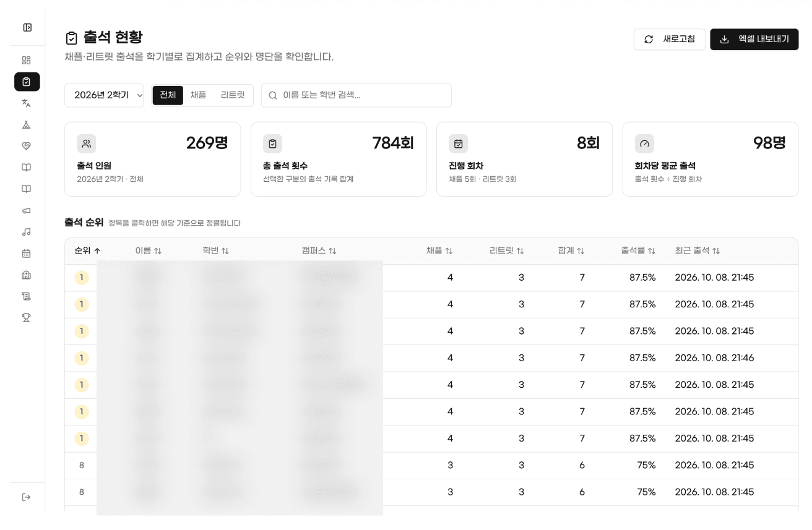Open the 2026년 2학기 semester dropdown
812x530 pixels.
[104, 95]
